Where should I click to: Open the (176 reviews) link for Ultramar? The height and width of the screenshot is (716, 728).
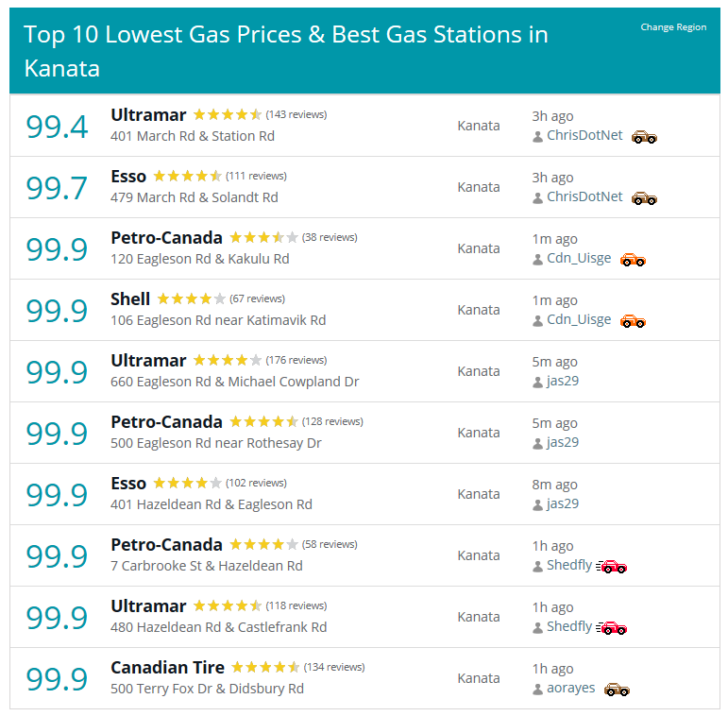(x=296, y=360)
